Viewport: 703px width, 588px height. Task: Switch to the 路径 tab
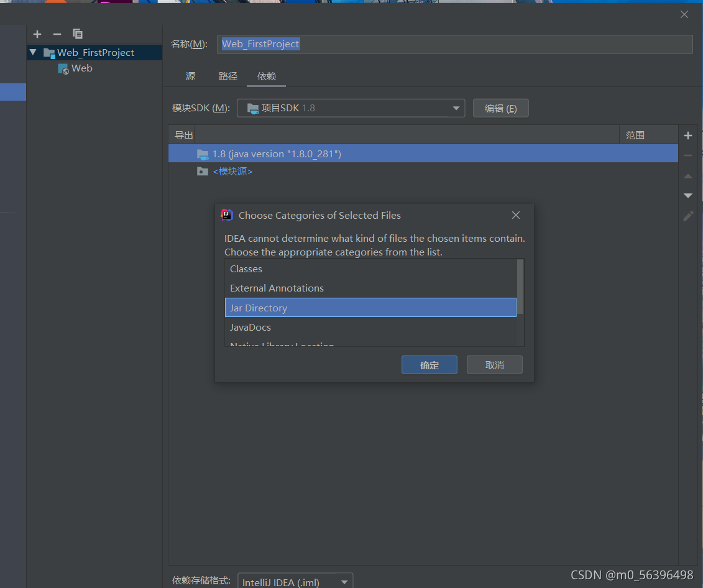click(x=228, y=76)
